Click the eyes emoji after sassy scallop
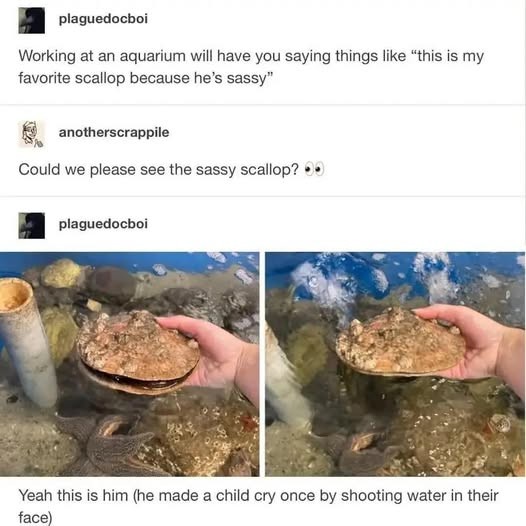The image size is (526, 526). coord(314,169)
